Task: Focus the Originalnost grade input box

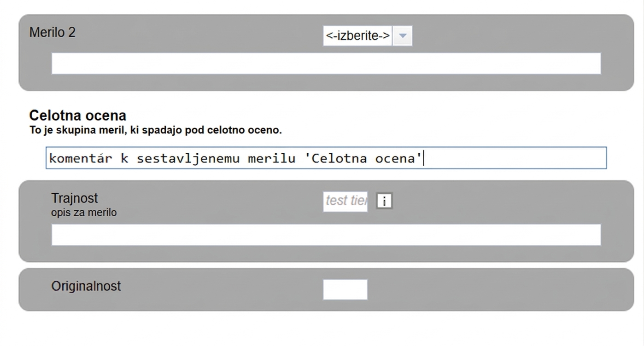Action: (x=345, y=289)
